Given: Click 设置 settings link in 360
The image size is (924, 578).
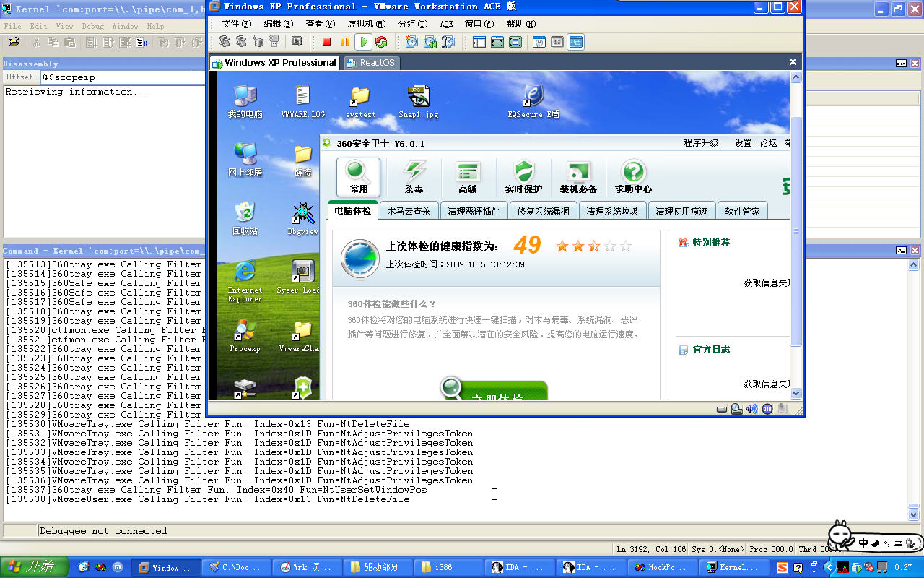Looking at the screenshot, I should tap(743, 143).
